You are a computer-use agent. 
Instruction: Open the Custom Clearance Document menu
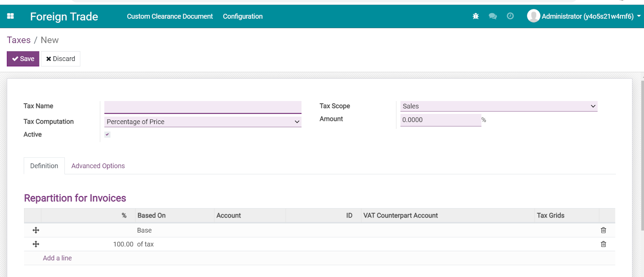(x=170, y=16)
